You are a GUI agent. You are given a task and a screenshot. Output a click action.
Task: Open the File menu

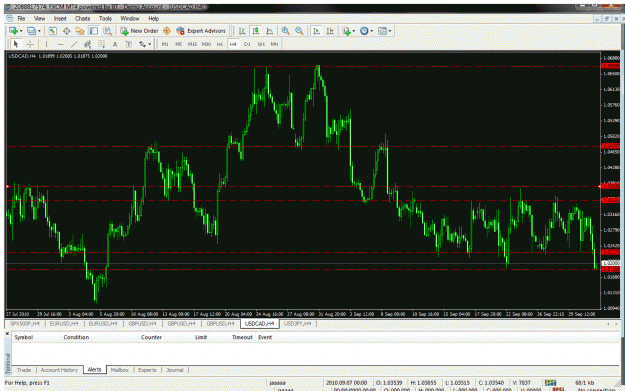coord(21,18)
